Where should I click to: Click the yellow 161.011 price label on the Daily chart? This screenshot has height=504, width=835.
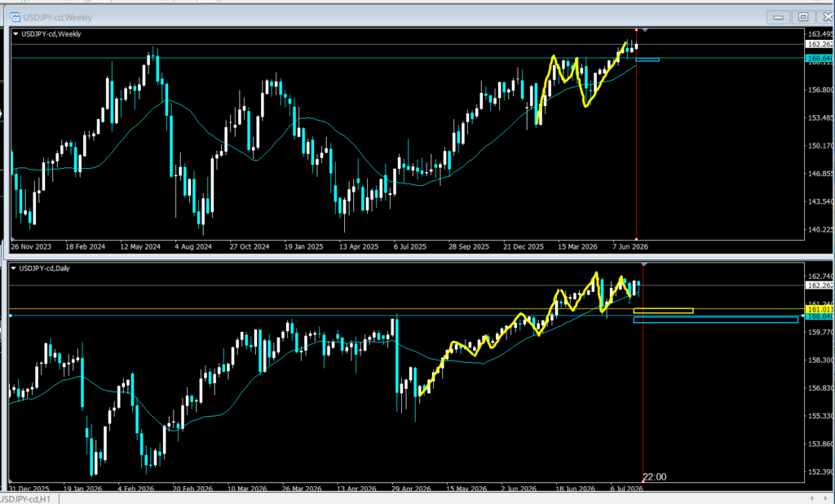[820, 309]
